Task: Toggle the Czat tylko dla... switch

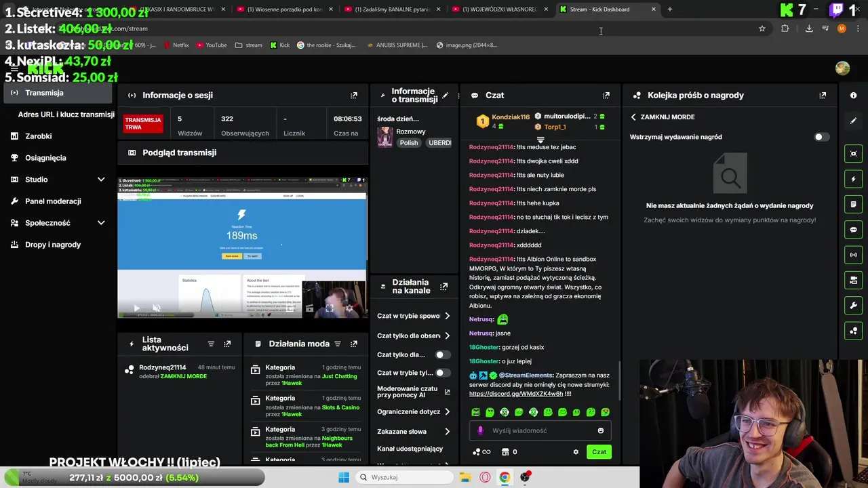Action: point(441,354)
